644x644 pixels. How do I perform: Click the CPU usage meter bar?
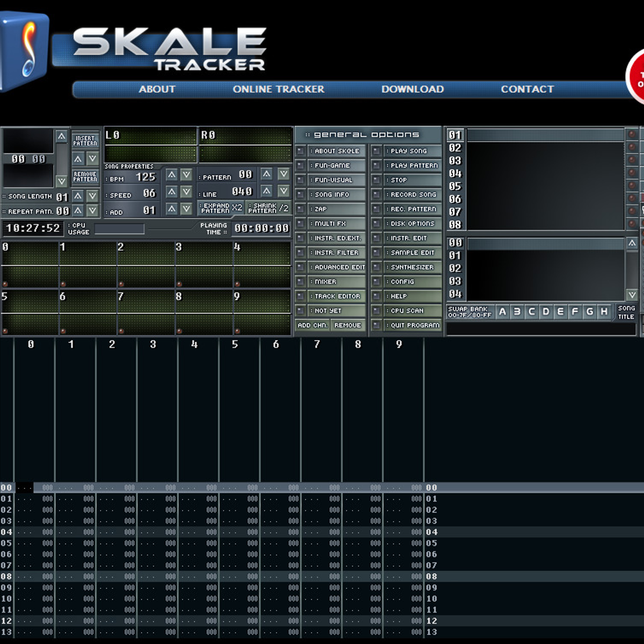point(119,229)
